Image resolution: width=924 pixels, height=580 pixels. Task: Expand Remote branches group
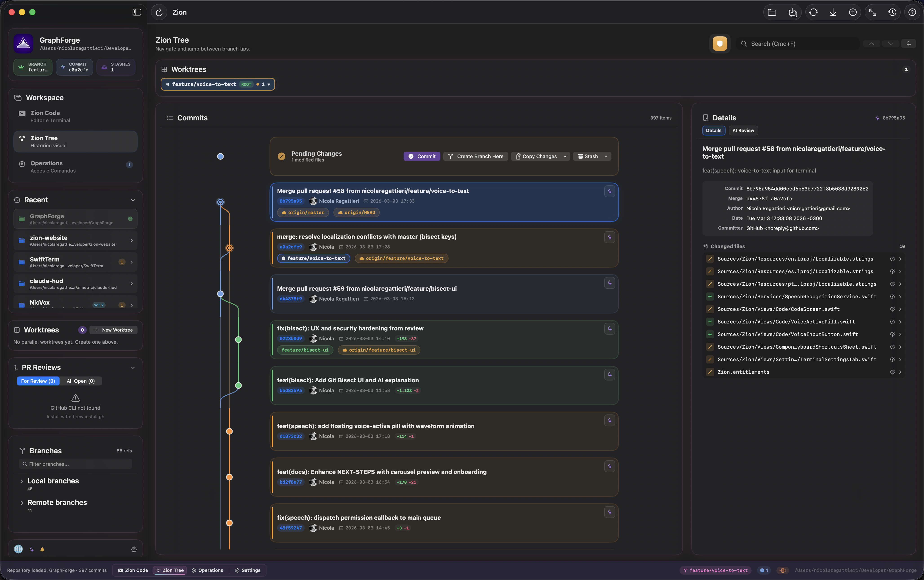[22, 503]
